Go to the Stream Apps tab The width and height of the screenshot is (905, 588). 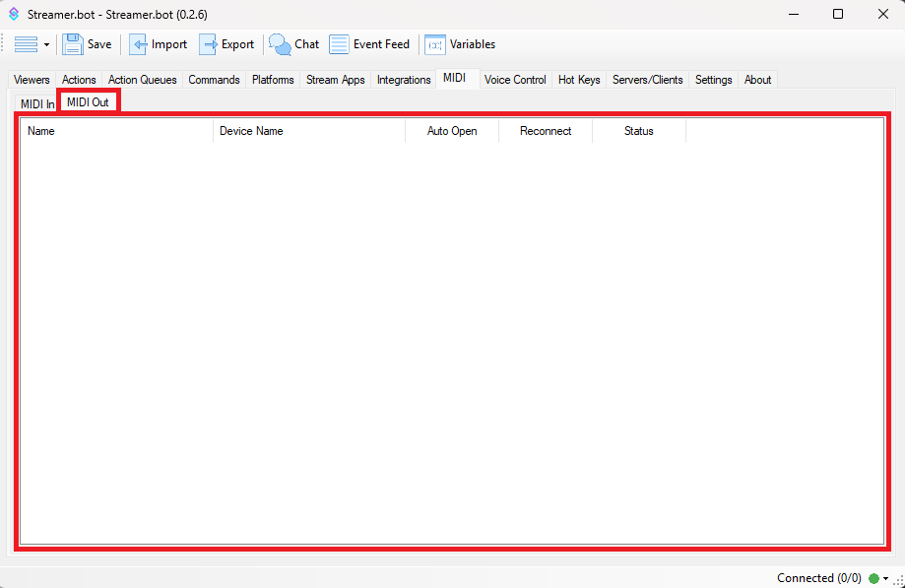[x=335, y=80]
